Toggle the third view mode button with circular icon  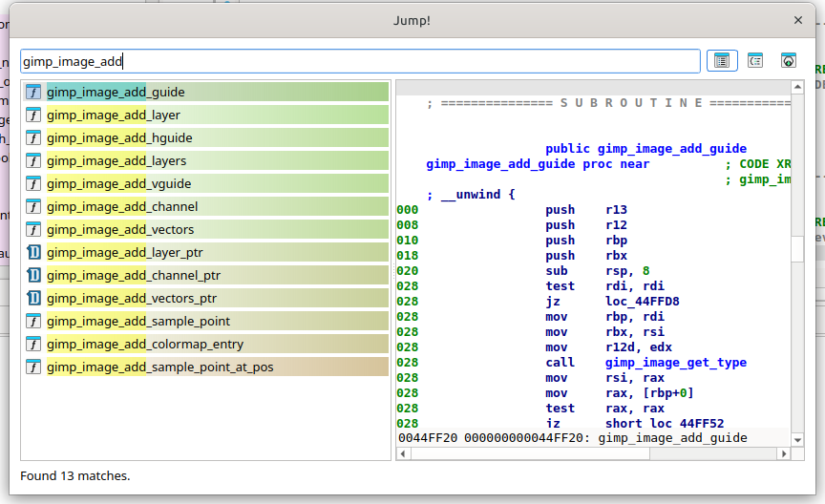[788, 61]
